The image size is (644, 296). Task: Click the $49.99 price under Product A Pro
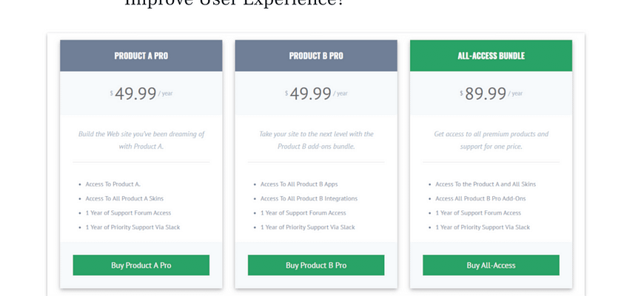141,93
